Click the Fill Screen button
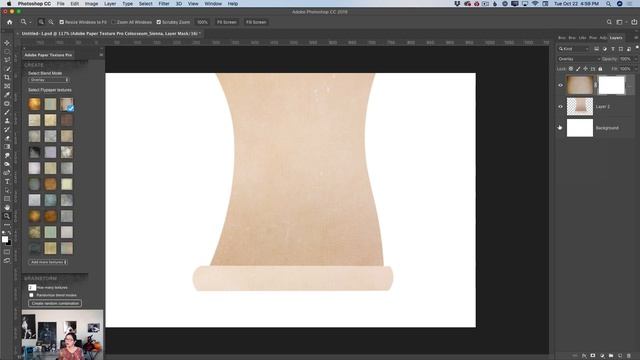640x360 pixels. tap(256, 22)
